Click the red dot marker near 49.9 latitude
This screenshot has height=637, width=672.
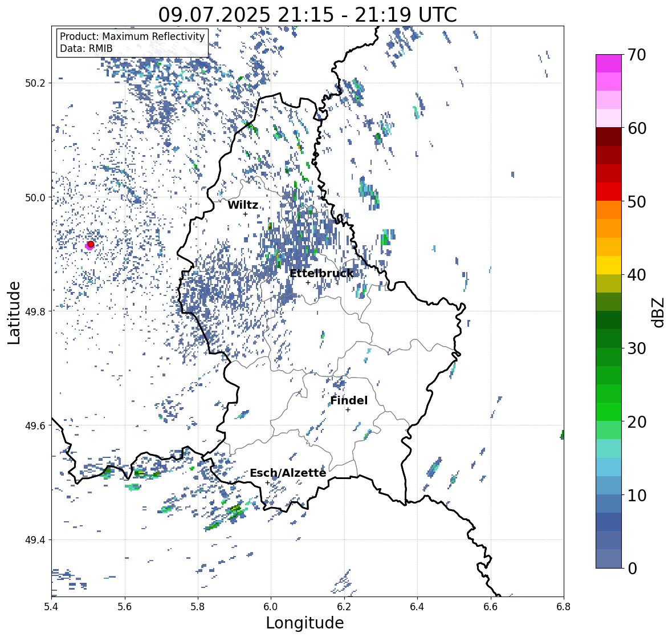91,244
